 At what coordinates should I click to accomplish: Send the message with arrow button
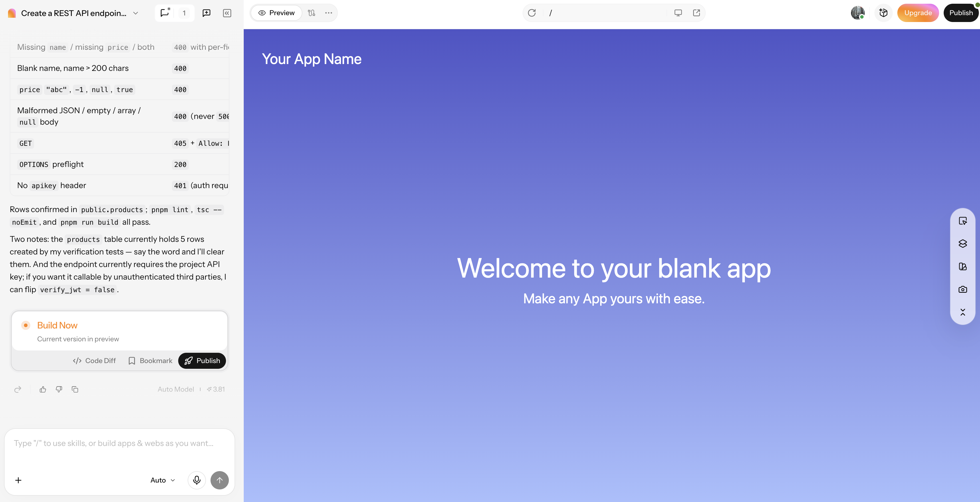tap(219, 480)
